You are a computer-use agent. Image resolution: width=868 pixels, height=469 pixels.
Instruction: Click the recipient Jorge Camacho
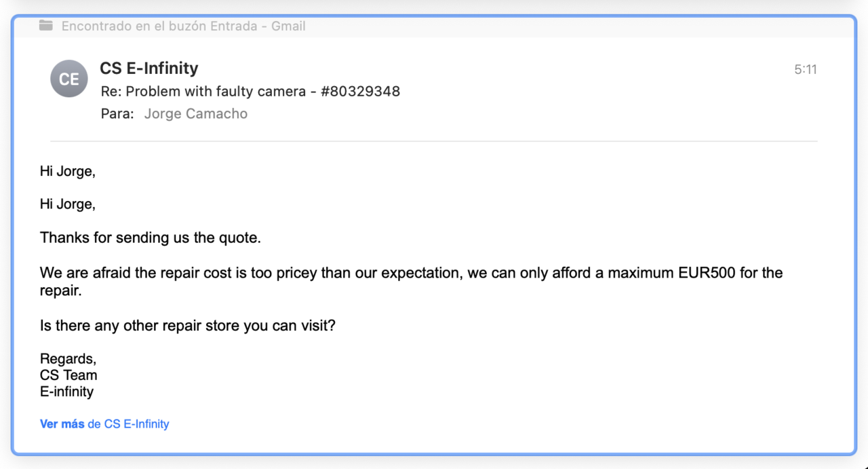[x=196, y=114]
